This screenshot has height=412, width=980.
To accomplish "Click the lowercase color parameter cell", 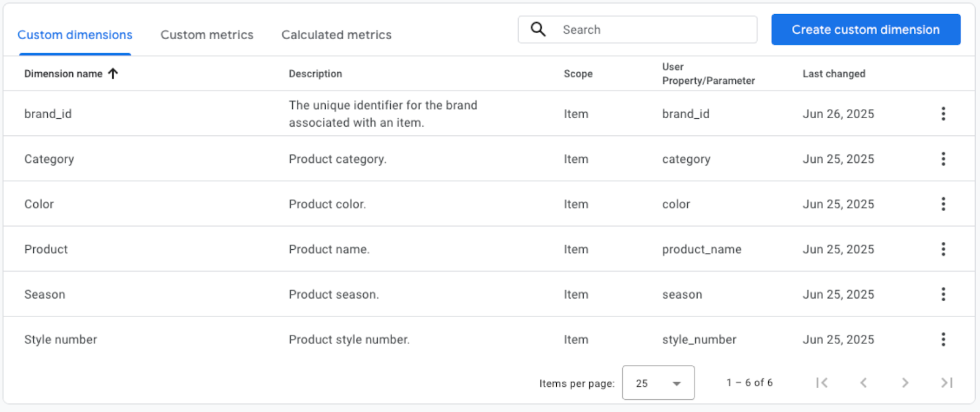I will tap(676, 204).
